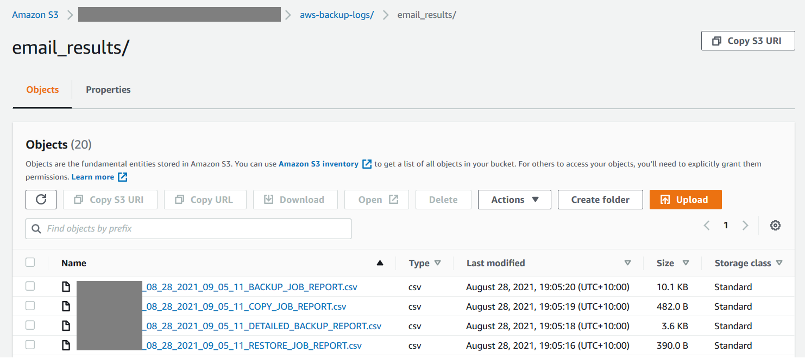Open the Actions dropdown menu
The height and width of the screenshot is (360, 806).
515,200
